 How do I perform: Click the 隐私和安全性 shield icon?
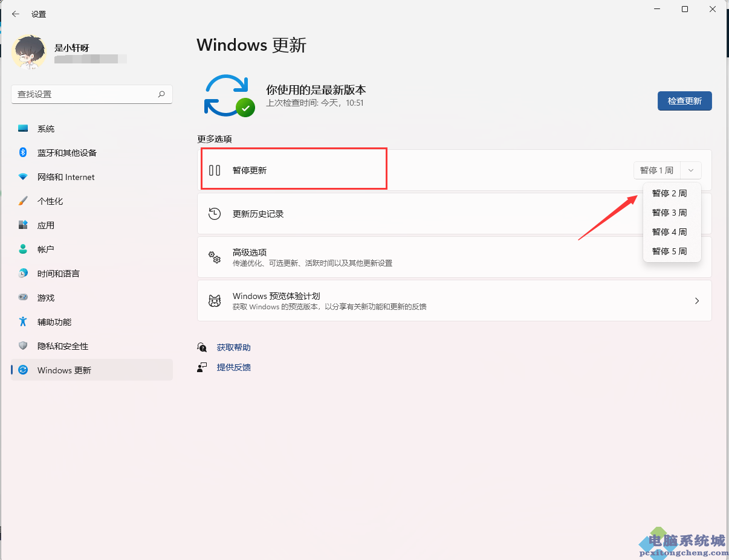tap(23, 346)
